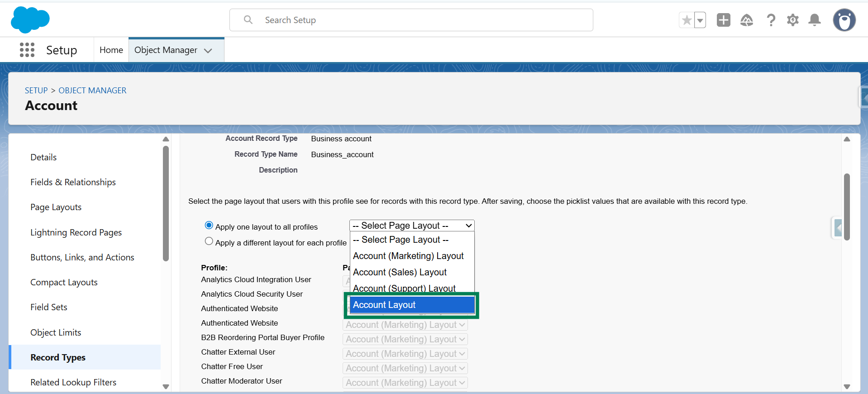The height and width of the screenshot is (394, 868).
Task: Open the Salesforce Help question mark
Action: pos(771,20)
